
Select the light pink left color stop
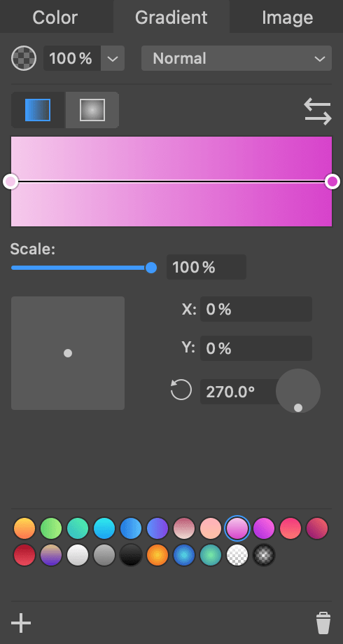[x=10, y=181]
